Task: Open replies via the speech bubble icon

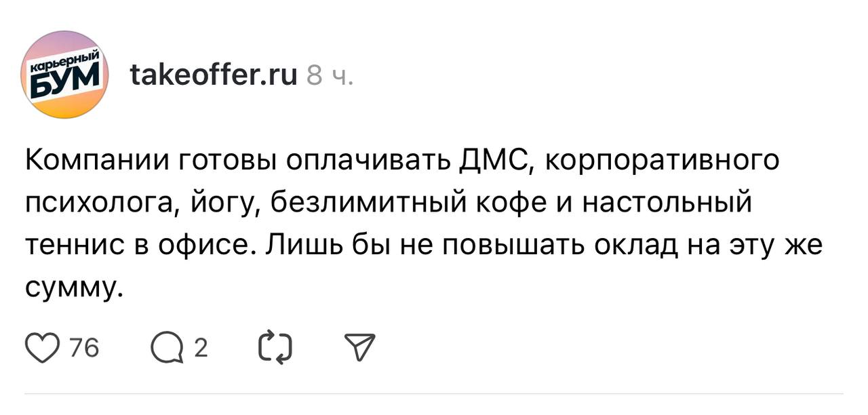Action: 165,349
